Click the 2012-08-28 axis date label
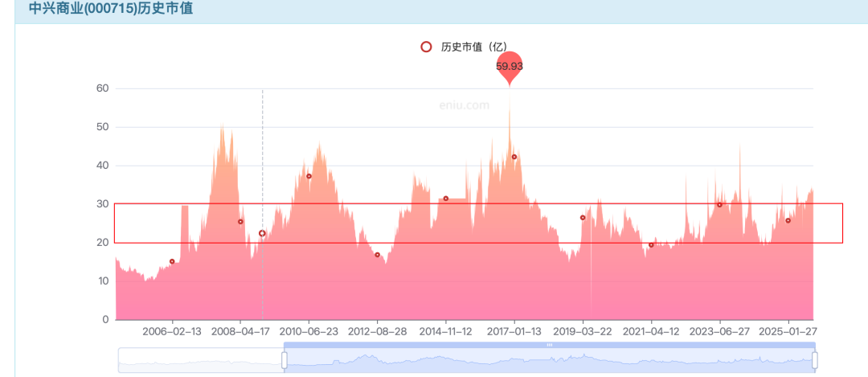The height and width of the screenshot is (377, 868). (x=378, y=332)
